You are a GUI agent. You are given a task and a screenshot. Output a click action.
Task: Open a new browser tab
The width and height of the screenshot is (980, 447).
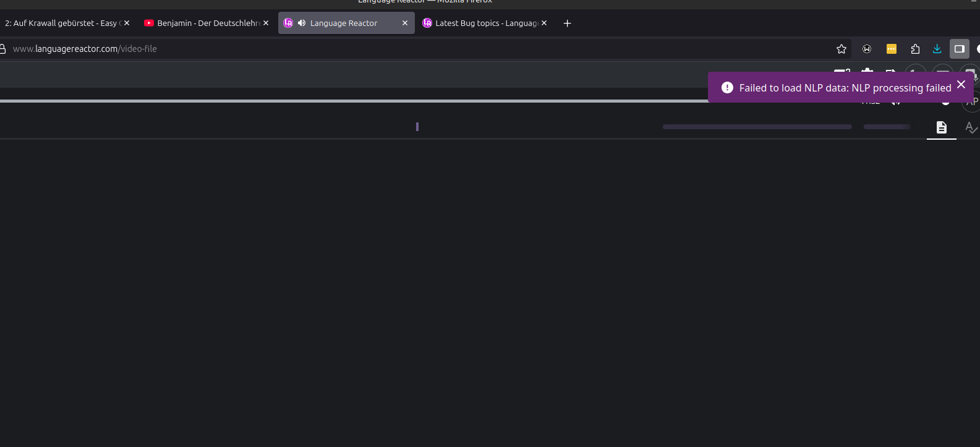point(567,23)
